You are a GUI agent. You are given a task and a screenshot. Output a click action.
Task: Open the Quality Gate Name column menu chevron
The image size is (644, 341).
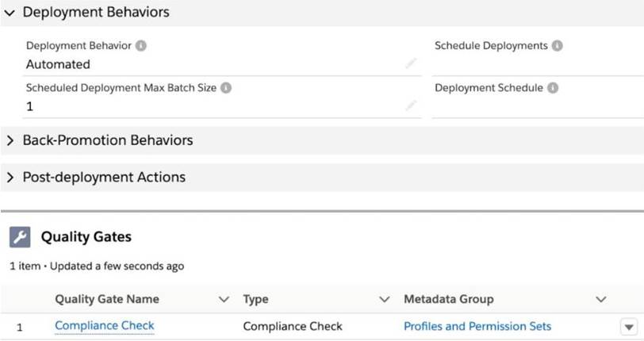(224, 300)
